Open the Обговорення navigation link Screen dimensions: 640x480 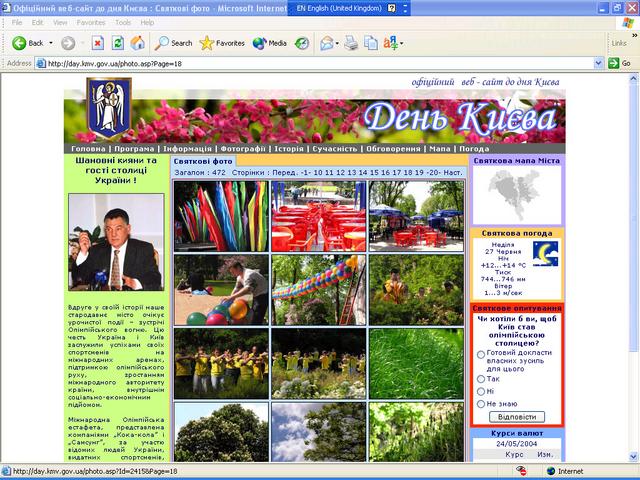click(x=393, y=149)
